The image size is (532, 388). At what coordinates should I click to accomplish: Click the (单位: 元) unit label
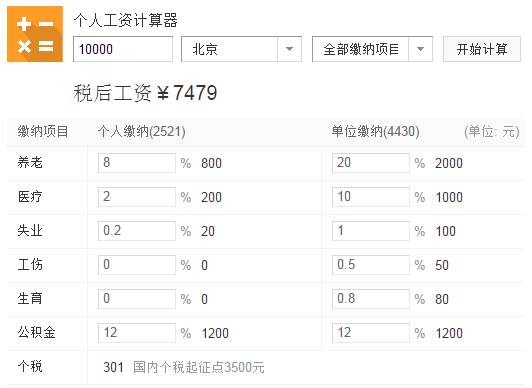click(492, 132)
